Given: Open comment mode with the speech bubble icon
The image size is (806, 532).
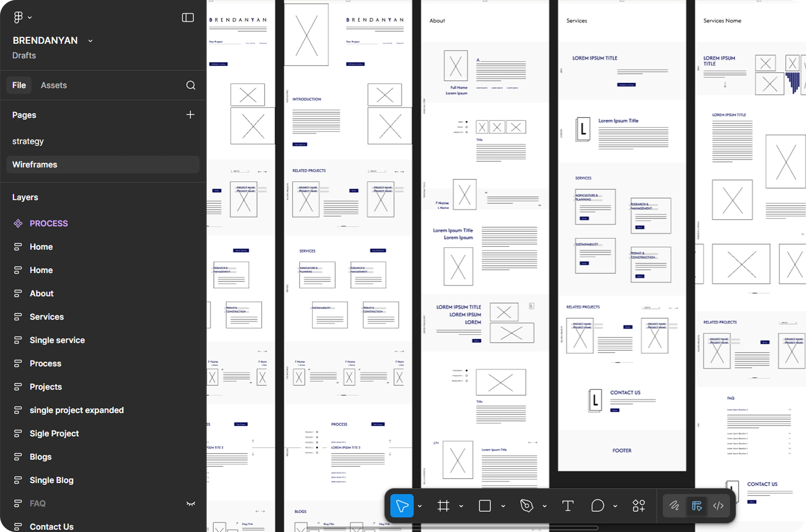Looking at the screenshot, I should [598, 506].
